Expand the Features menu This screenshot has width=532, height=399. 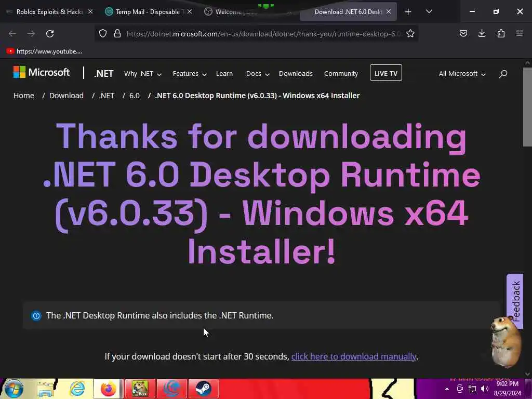coord(190,74)
